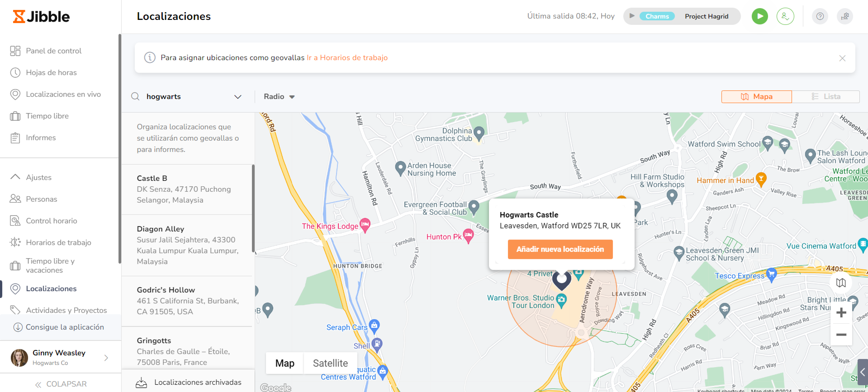Viewport: 868px width, 392px height.
Task: Click Project Hagrid label
Action: pos(706,16)
